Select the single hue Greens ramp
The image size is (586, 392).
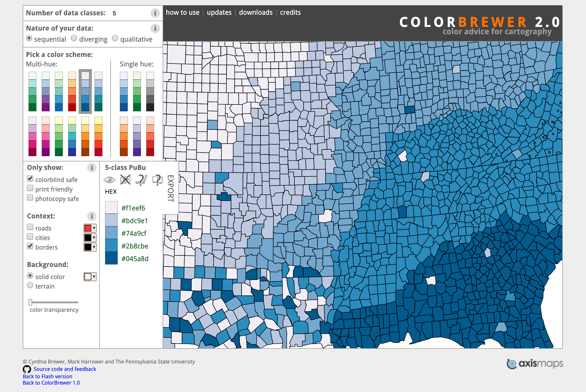tap(137, 92)
